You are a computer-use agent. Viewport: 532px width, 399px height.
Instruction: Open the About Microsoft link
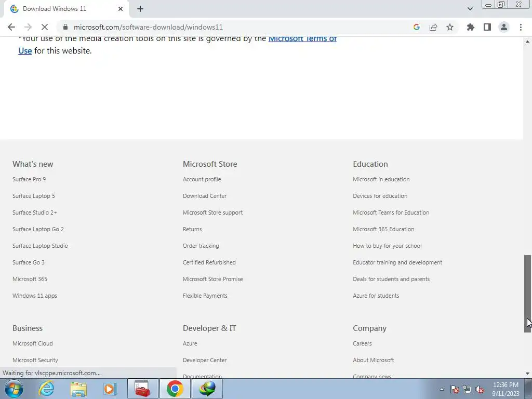(373, 360)
